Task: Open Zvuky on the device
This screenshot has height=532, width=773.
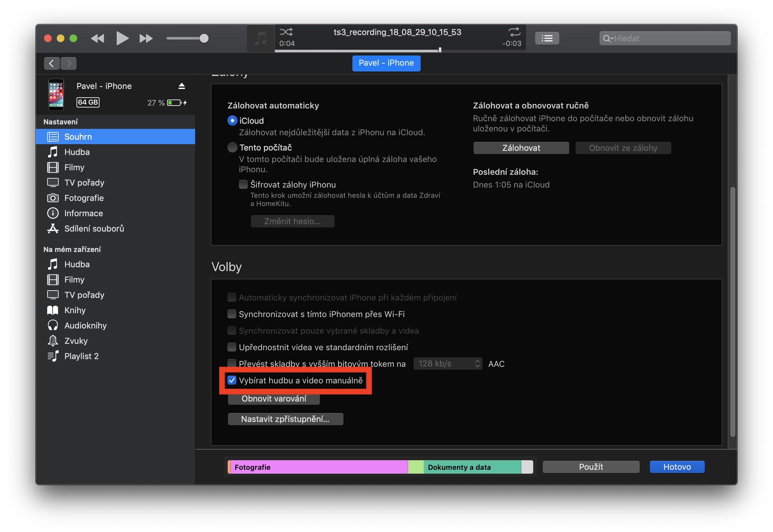Action: (115, 341)
